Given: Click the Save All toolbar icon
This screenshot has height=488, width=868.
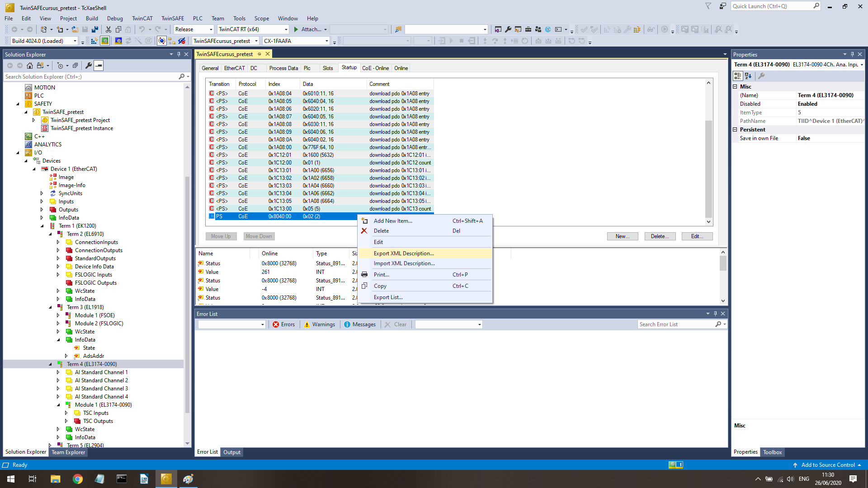Looking at the screenshot, I should pos(95,29).
